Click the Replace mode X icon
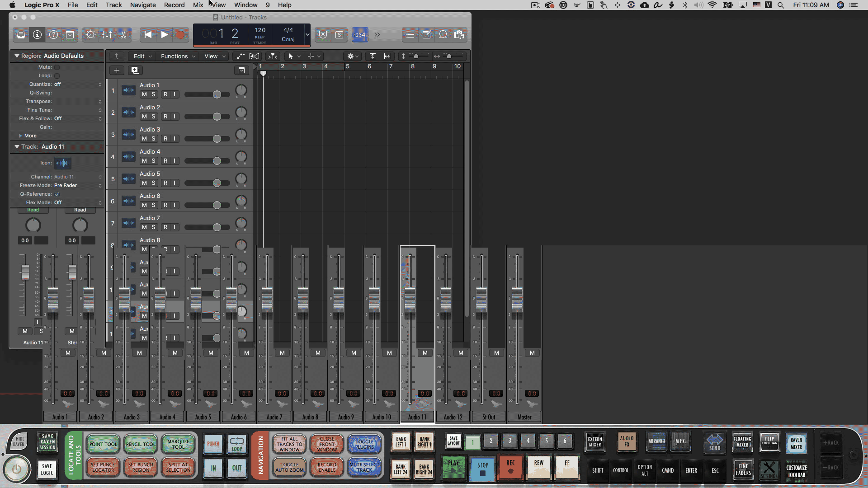Viewport: 868px width, 488px height. tap(323, 35)
